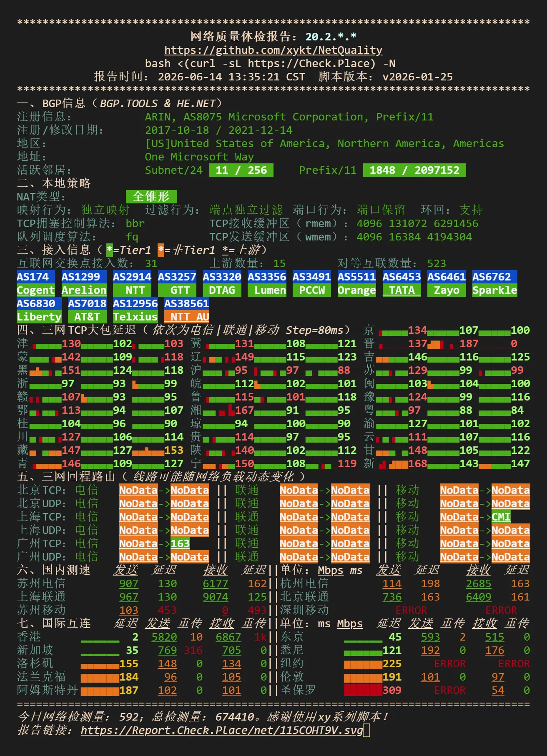Click the 'Zayo' label

point(447,290)
